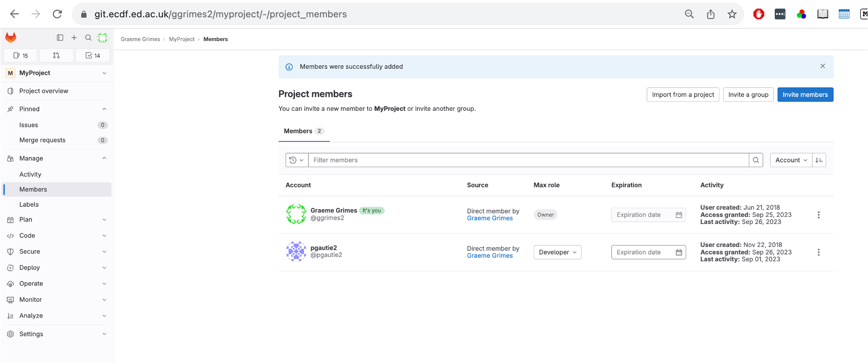Open the search icon in the sidebar header

coord(88,37)
